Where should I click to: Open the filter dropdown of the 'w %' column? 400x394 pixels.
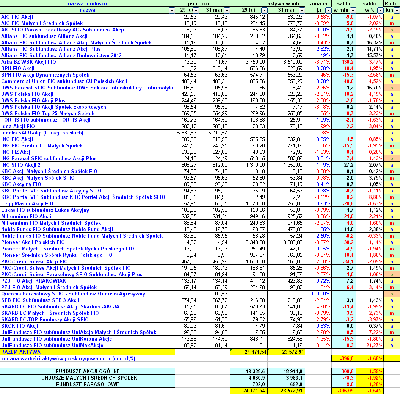point(380,10)
